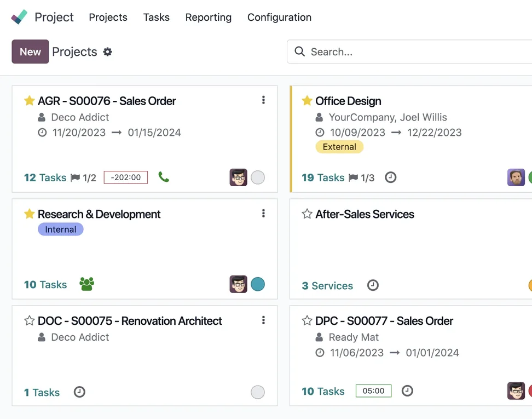This screenshot has width=532, height=419.
Task: Open the Projects settings gear icon
Action: (108, 51)
